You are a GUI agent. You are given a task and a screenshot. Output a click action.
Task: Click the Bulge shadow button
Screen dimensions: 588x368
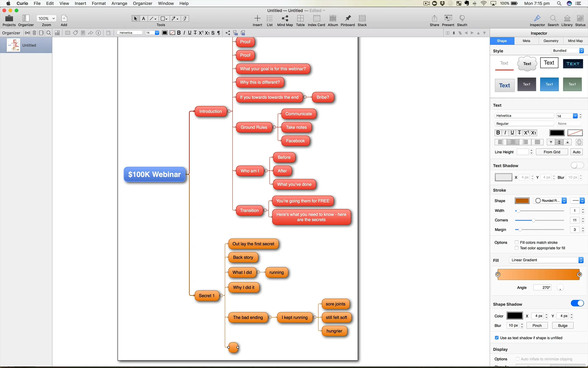[563, 325]
